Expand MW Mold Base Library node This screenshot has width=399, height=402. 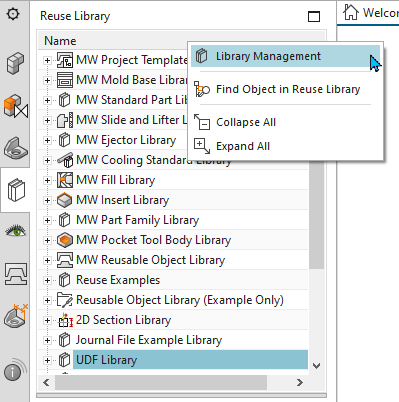click(47, 80)
